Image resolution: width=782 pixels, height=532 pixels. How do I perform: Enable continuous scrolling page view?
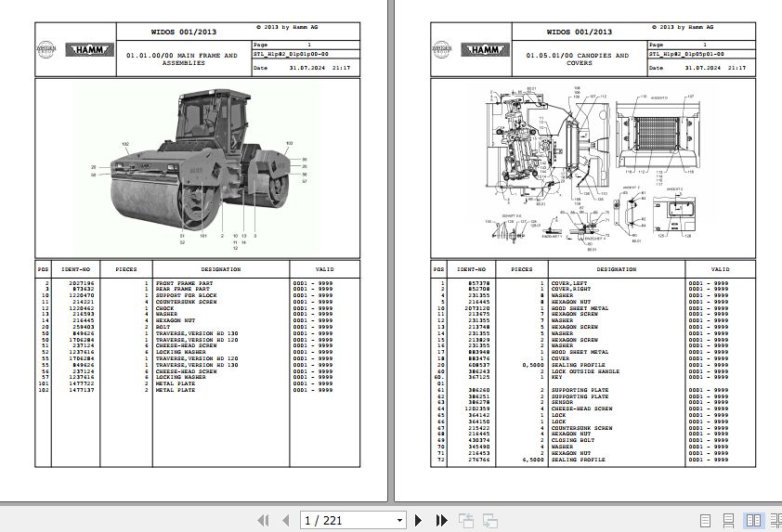(x=730, y=521)
